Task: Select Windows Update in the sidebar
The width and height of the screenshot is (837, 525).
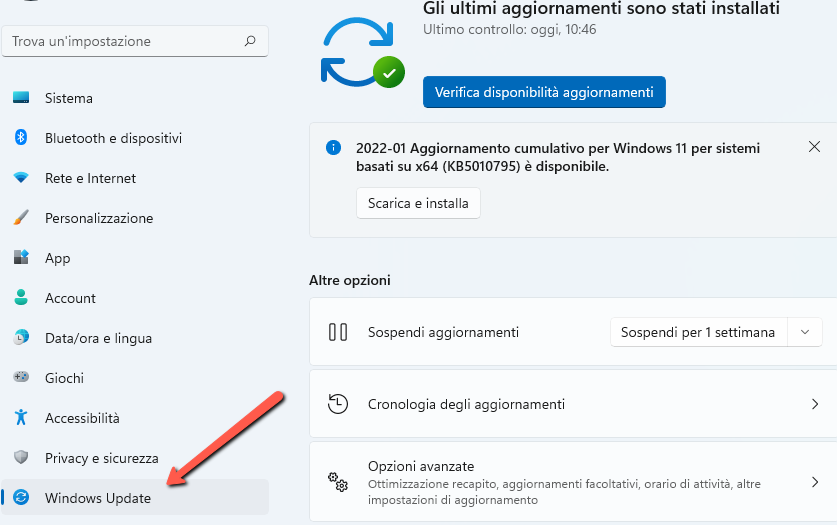Action: point(98,498)
